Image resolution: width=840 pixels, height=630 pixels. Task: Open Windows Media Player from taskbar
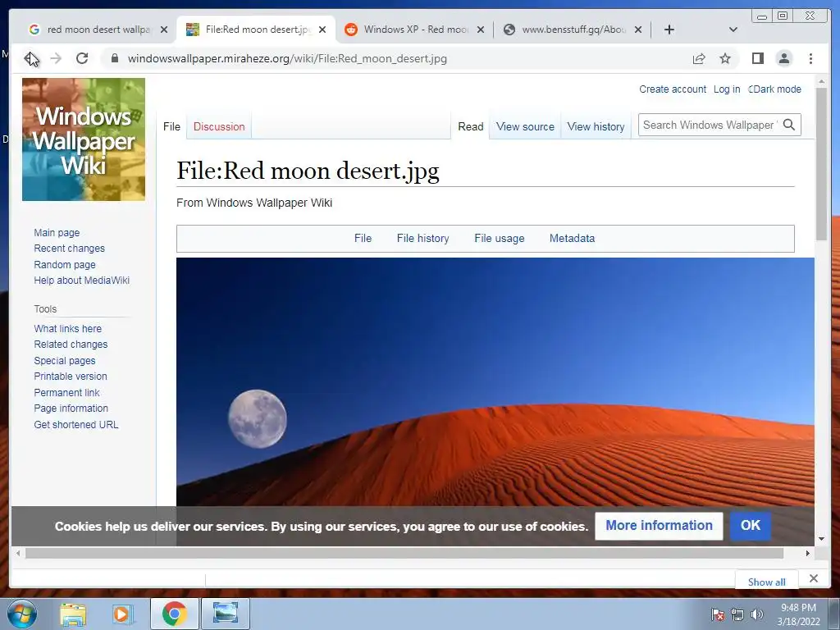point(123,614)
